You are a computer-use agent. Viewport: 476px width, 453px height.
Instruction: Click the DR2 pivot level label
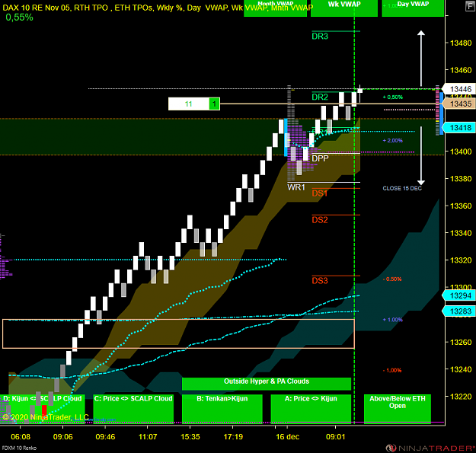320,97
